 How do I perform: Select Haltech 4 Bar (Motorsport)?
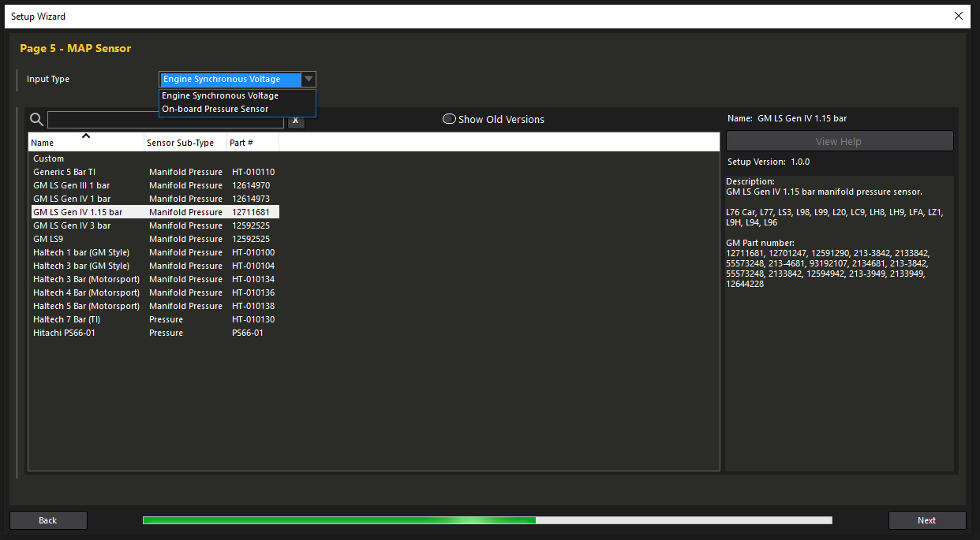(x=154, y=292)
